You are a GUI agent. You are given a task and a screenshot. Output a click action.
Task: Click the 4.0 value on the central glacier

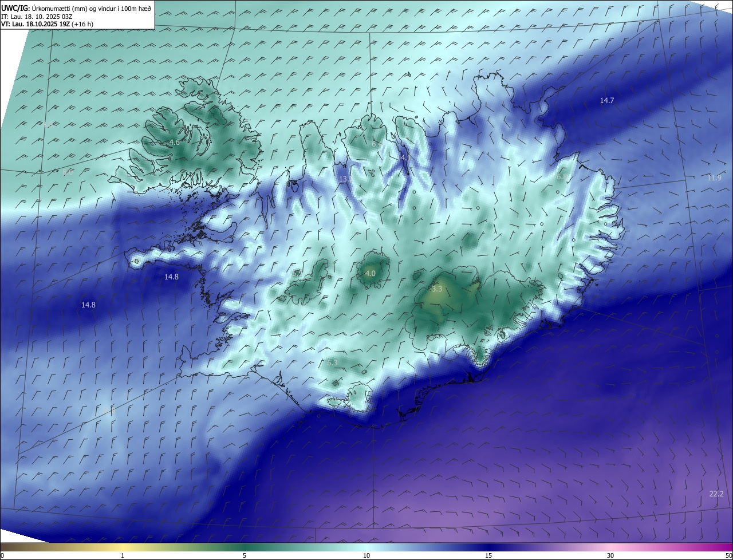coord(371,274)
